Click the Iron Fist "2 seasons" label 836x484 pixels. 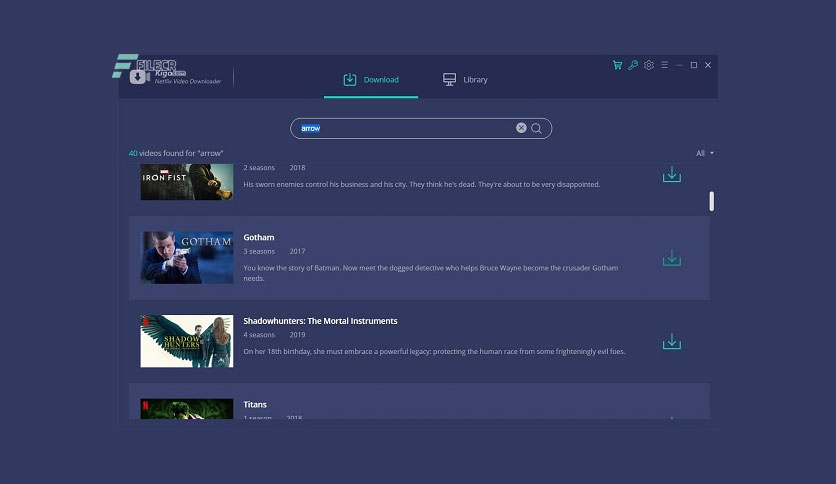(259, 168)
